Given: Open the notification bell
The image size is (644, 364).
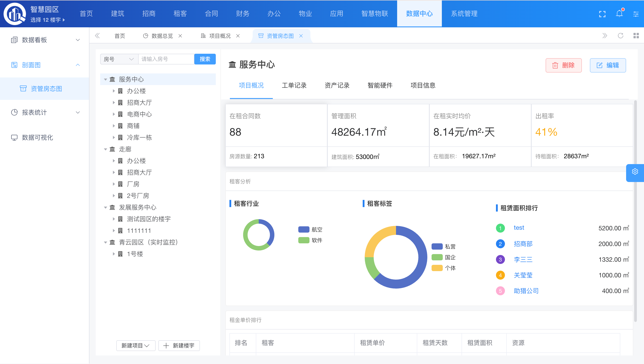Looking at the screenshot, I should click(x=619, y=13).
